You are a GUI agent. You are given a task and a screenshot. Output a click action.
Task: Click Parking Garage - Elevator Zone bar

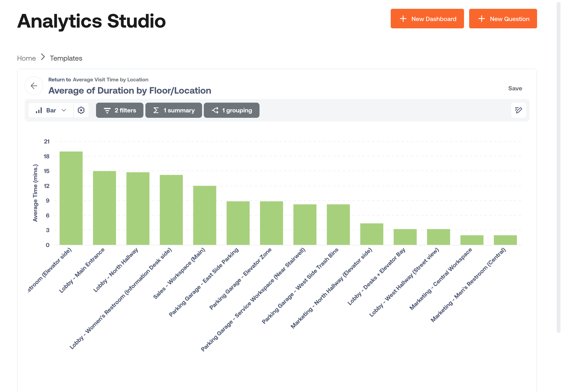click(x=271, y=223)
